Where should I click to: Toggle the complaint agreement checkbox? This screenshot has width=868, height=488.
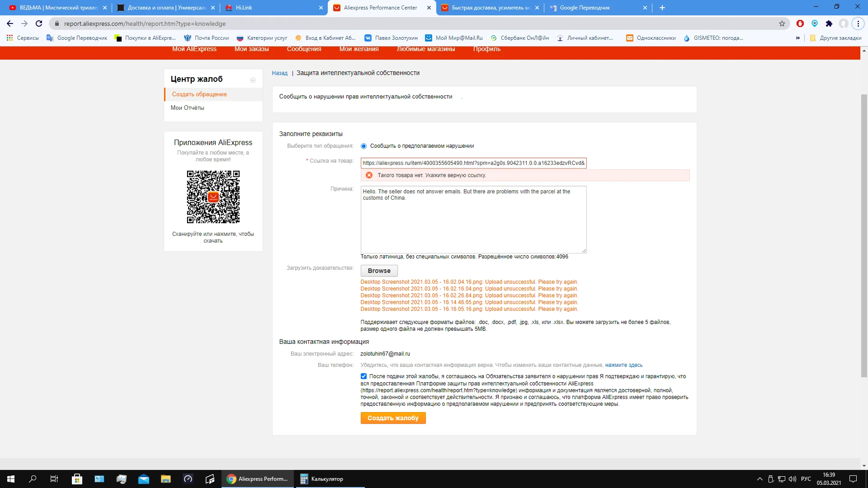363,376
